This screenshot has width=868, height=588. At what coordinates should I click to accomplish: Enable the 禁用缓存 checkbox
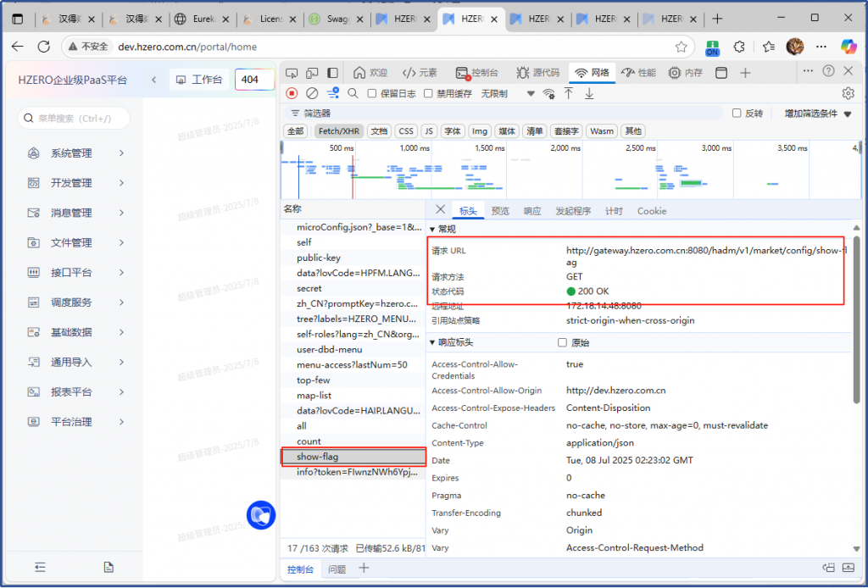point(429,94)
